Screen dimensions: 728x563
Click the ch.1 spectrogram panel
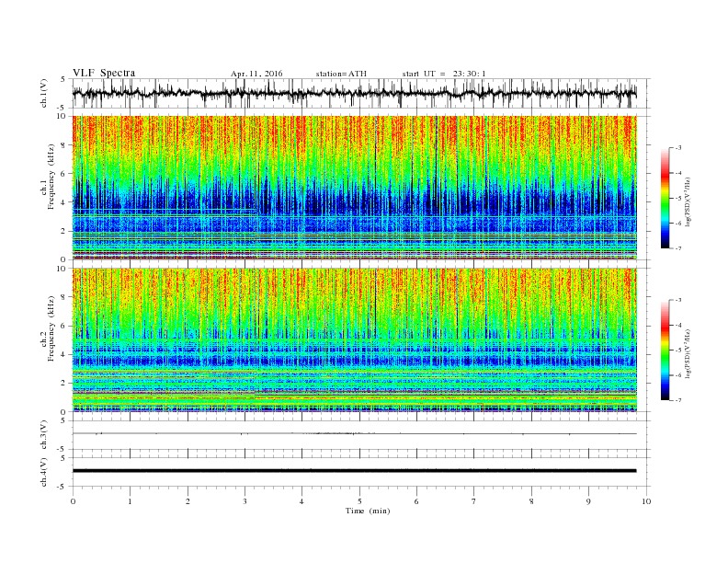click(x=354, y=188)
